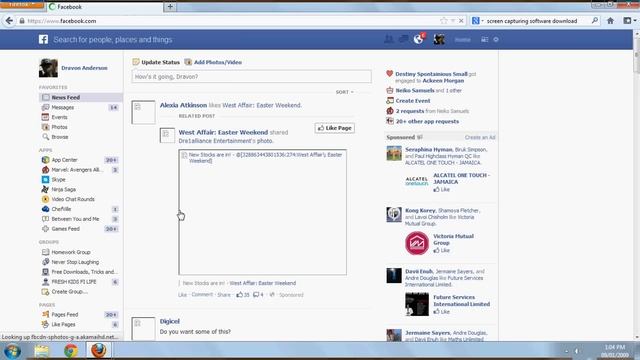Click Create Event in the right column
This screenshot has height=360, width=640.
413,101
